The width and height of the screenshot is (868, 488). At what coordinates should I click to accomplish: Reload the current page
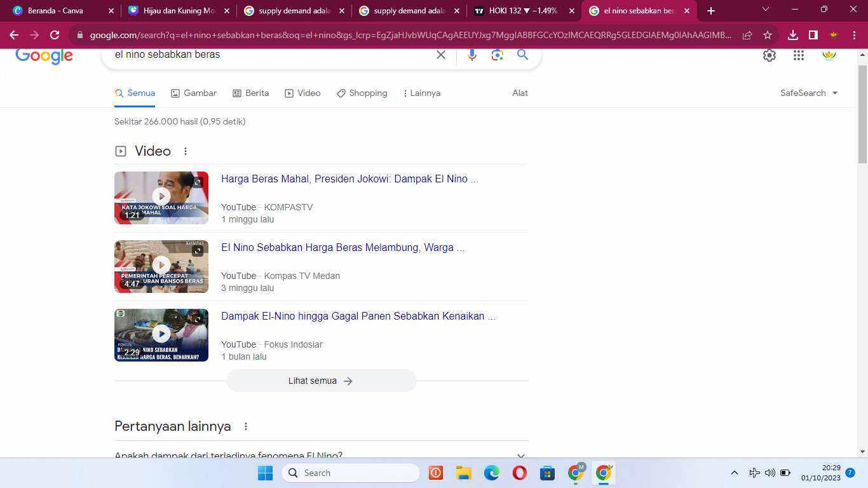(x=55, y=35)
